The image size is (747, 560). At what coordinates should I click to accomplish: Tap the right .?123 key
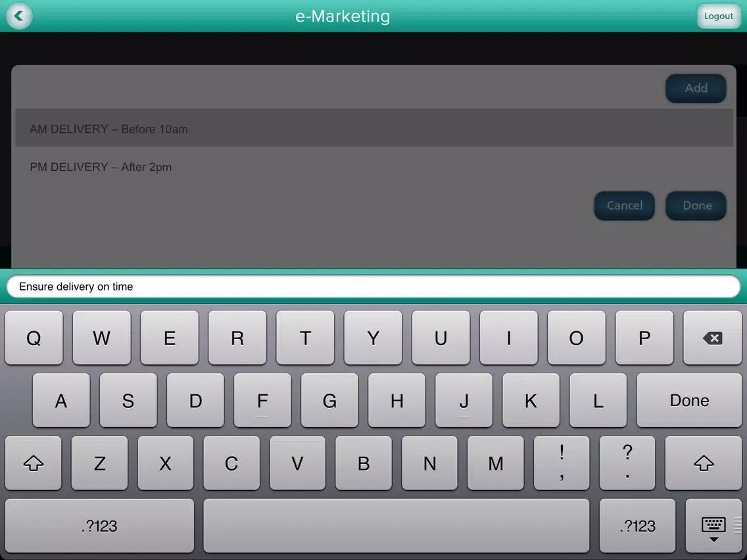tap(637, 526)
